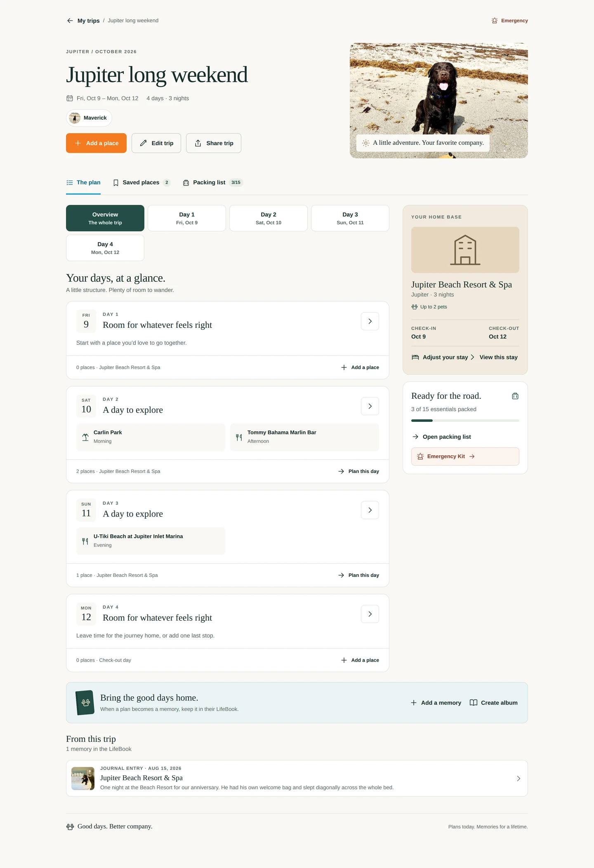The width and height of the screenshot is (594, 868).
Task: Click the calendar icon next to trip dates
Action: click(70, 98)
